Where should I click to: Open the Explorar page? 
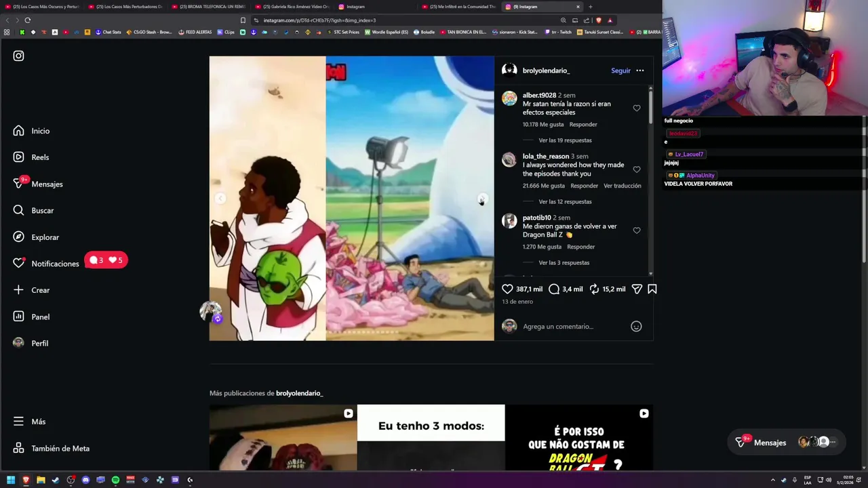pos(36,237)
